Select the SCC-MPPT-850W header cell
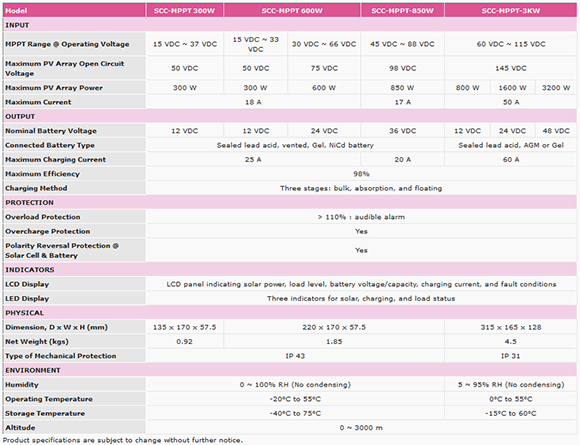 (x=402, y=10)
